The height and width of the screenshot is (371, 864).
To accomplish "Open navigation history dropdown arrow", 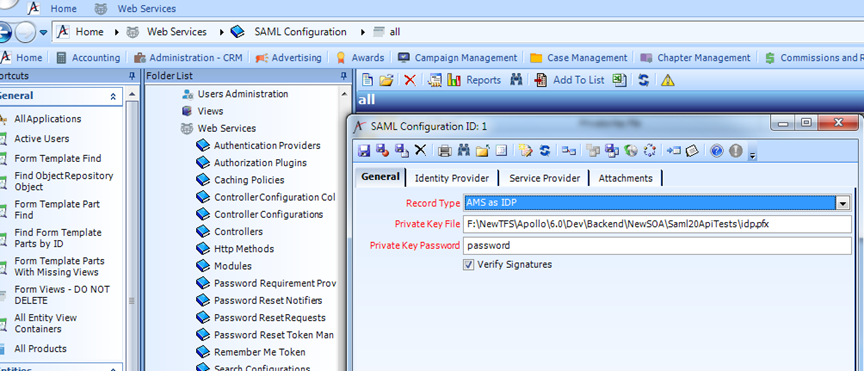I will tap(43, 33).
